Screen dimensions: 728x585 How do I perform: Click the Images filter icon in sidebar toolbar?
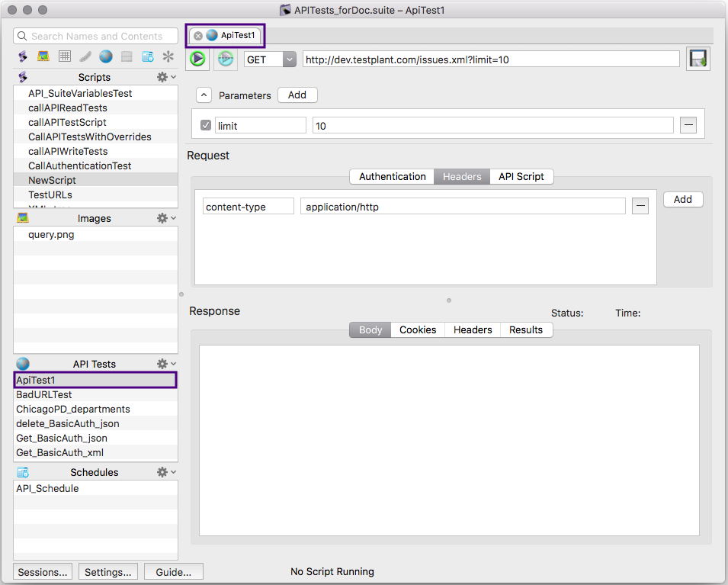(43, 56)
